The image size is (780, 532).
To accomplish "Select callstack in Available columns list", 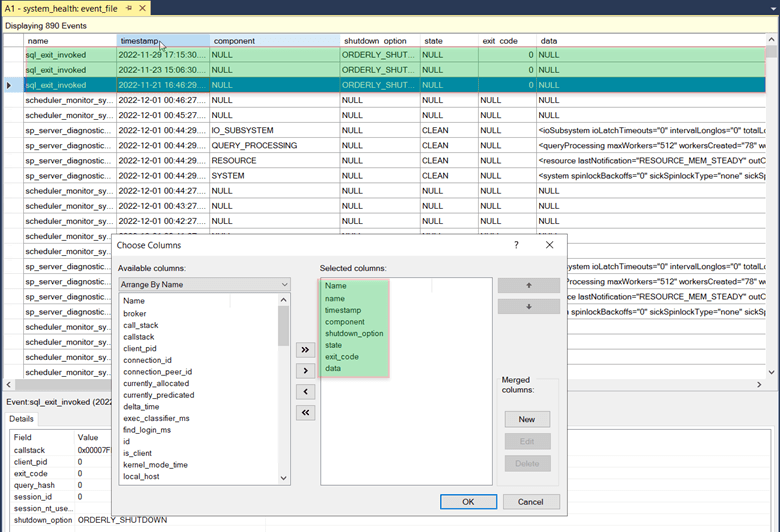I will pos(139,337).
